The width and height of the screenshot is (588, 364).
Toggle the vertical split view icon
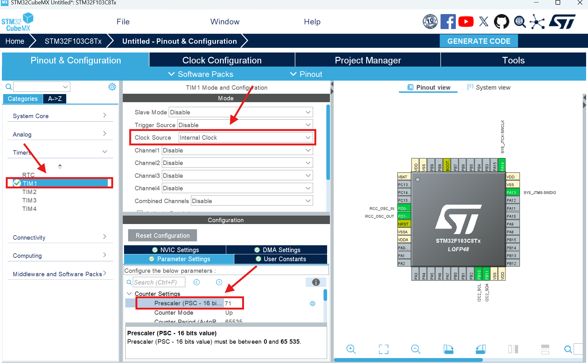(x=513, y=349)
